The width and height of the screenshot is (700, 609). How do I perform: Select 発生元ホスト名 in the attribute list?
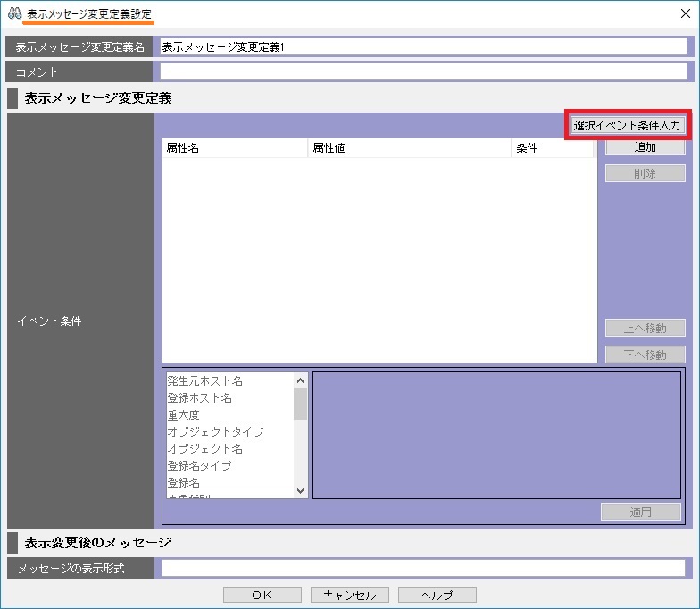click(205, 381)
